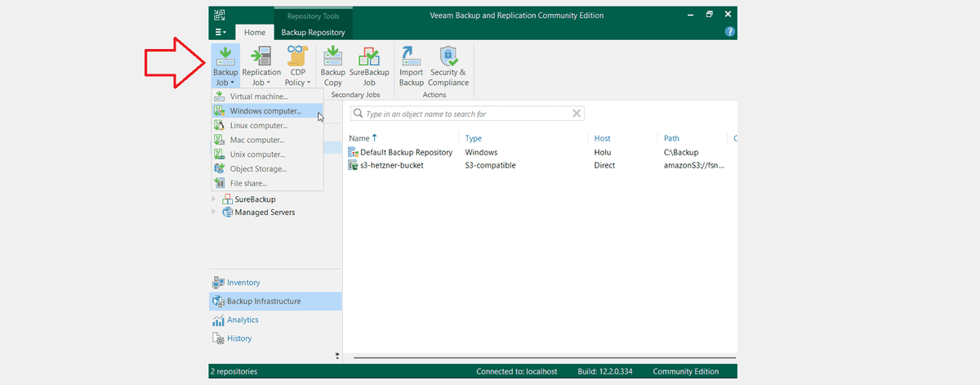Expand the Managed Servers tree node
The width and height of the screenshot is (980, 385).
pos(215,212)
